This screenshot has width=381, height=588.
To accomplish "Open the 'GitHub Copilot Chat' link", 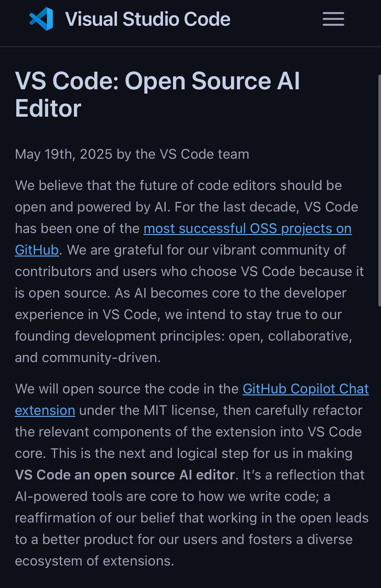I will click(x=306, y=389).
